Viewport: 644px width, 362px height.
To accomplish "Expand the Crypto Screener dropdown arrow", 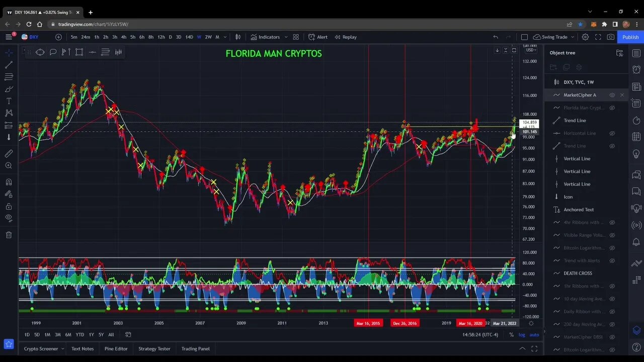I will click(63, 348).
